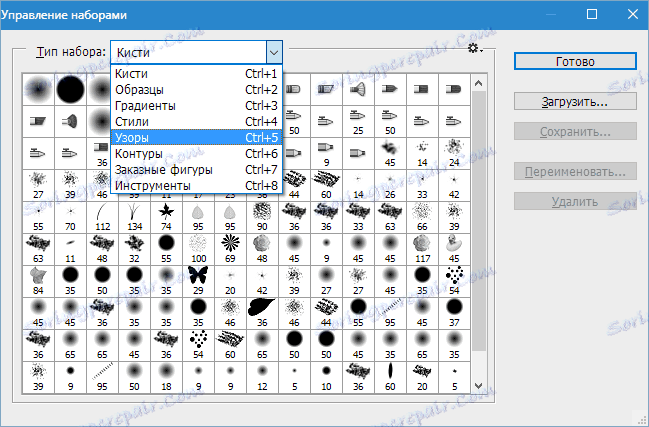Select the large hard black round brush
The image size is (649, 427).
pyautogui.click(x=70, y=89)
